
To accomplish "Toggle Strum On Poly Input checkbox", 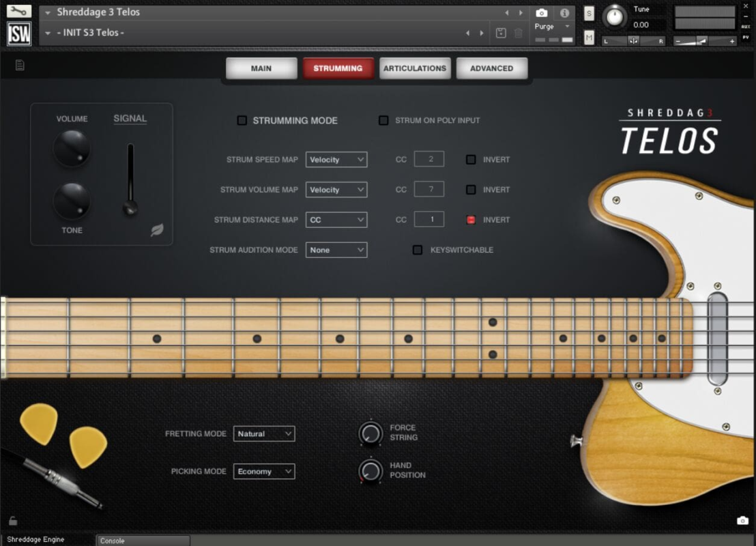I will pyautogui.click(x=384, y=121).
